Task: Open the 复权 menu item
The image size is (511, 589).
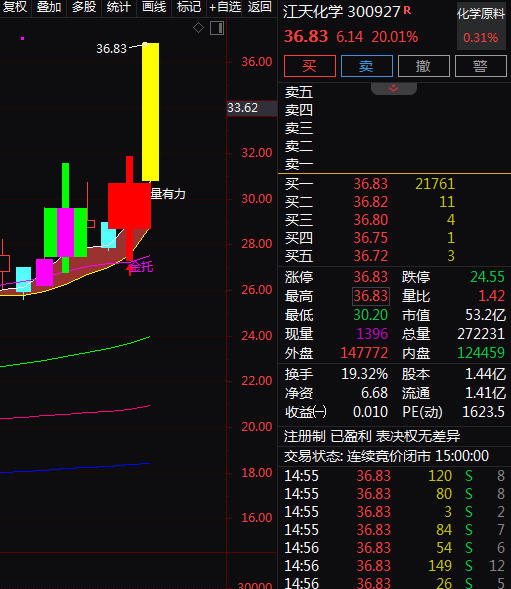Action: click(15, 7)
